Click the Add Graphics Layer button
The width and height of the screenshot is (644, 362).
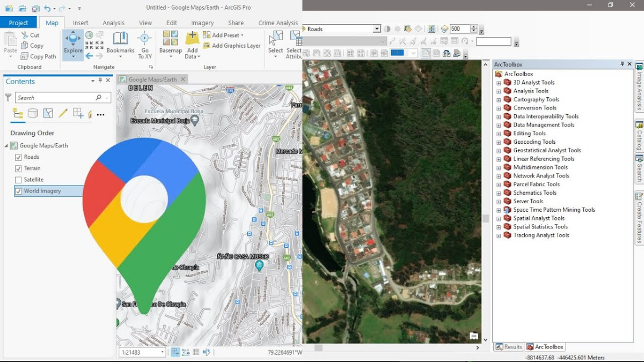[231, 46]
